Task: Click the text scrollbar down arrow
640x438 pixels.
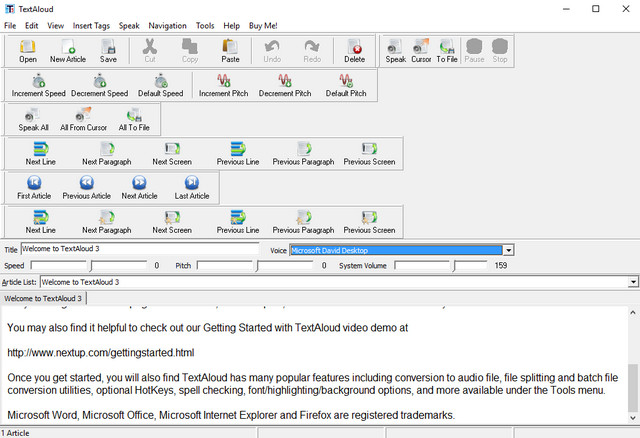Action: pos(633,418)
